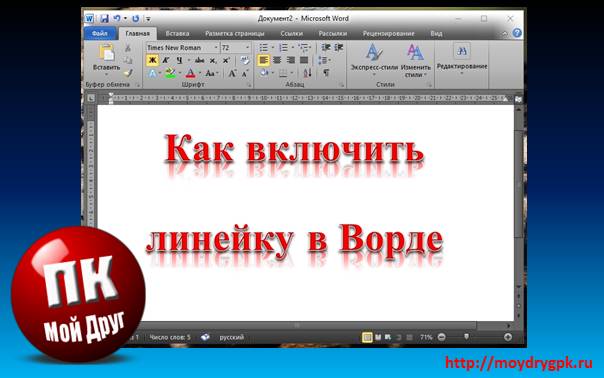Open the Шрифт dialog launcher
This screenshot has width=604, height=378.
(x=249, y=85)
